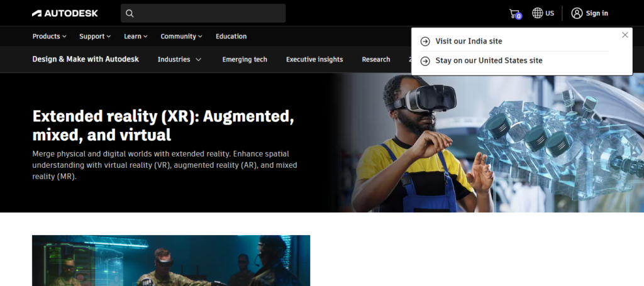Open the Emerging tech section

245,60
